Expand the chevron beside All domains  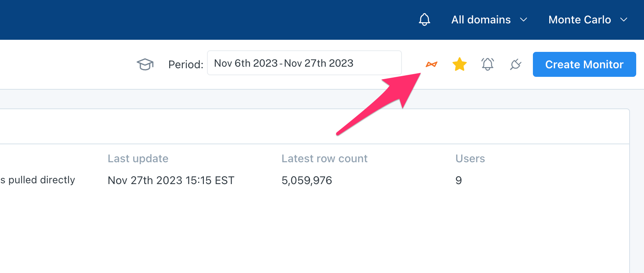(x=524, y=20)
